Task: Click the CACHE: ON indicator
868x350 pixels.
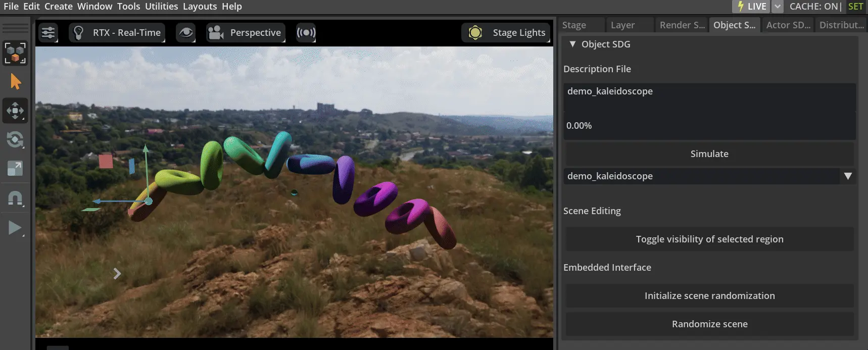Action: click(x=815, y=7)
